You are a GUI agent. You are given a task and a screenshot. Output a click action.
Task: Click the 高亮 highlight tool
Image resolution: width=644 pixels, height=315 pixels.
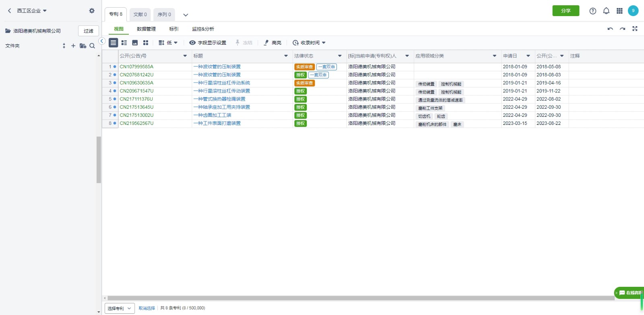[x=272, y=43]
